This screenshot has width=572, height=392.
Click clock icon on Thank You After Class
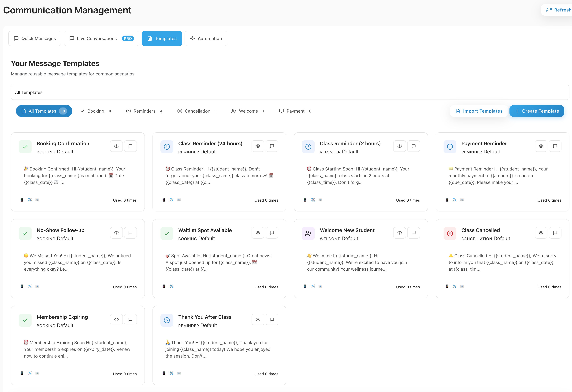pyautogui.click(x=167, y=320)
